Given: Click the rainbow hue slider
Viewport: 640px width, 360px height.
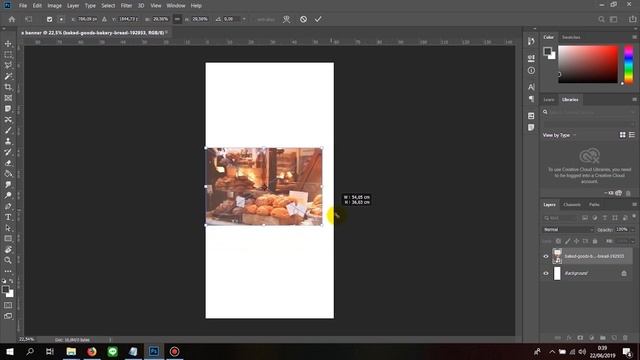Looking at the screenshot, I should click(x=629, y=64).
